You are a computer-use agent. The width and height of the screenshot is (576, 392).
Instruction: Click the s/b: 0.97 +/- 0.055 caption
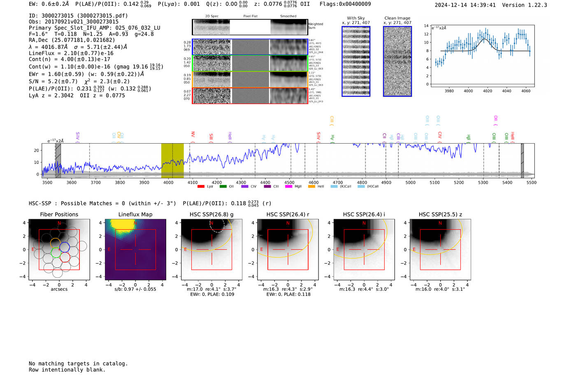pos(135,289)
